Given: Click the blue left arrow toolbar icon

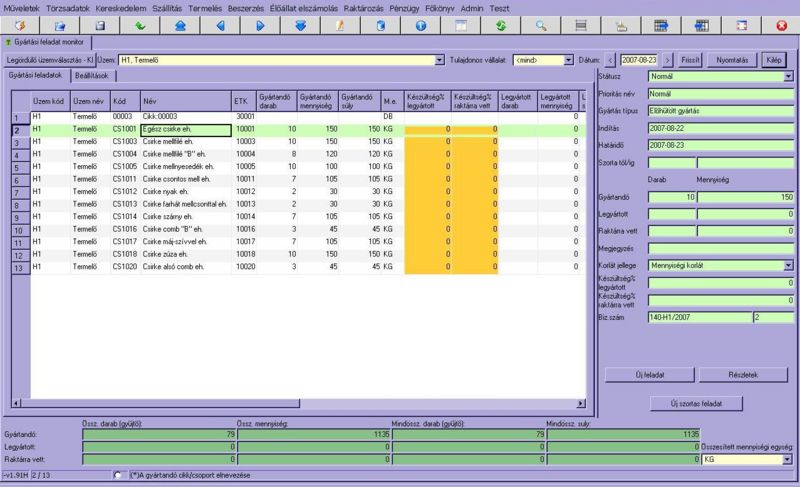Looking at the screenshot, I should tap(222, 25).
